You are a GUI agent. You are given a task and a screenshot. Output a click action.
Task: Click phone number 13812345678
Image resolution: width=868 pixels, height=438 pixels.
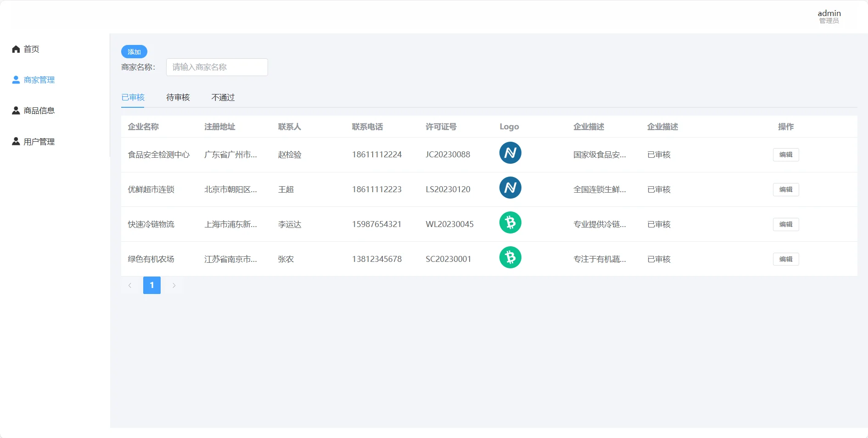377,259
